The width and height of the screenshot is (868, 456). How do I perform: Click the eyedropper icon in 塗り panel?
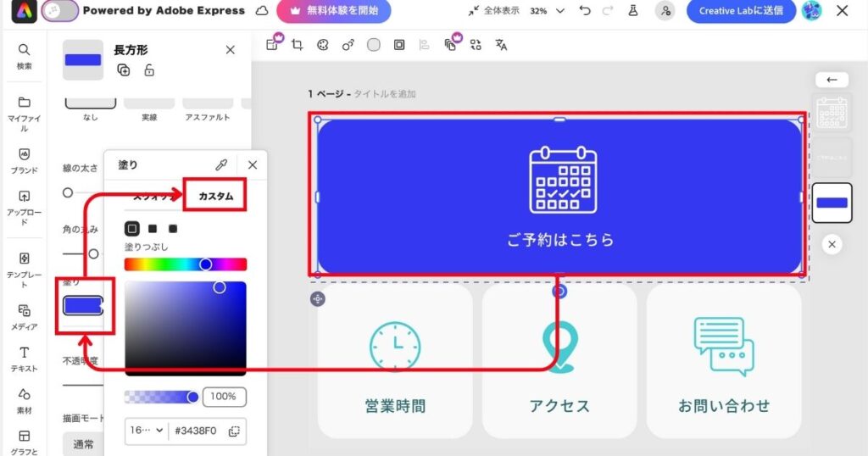(x=222, y=165)
